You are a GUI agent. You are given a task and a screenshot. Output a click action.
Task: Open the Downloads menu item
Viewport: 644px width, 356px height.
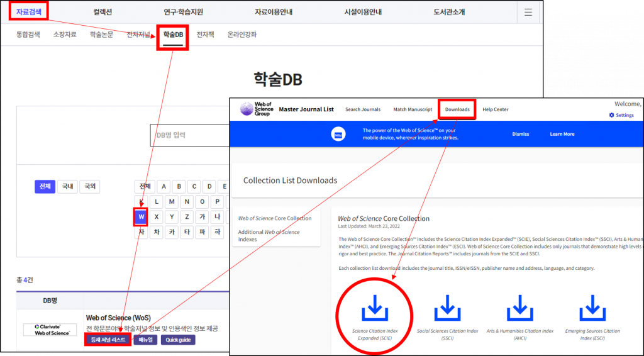457,109
